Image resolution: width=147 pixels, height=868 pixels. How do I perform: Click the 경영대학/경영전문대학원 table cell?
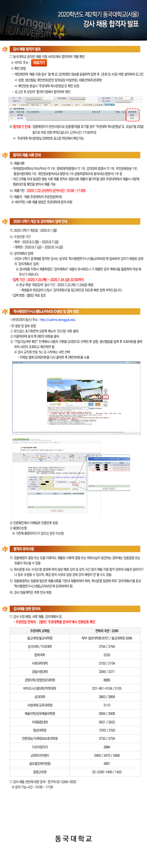click(40, 680)
